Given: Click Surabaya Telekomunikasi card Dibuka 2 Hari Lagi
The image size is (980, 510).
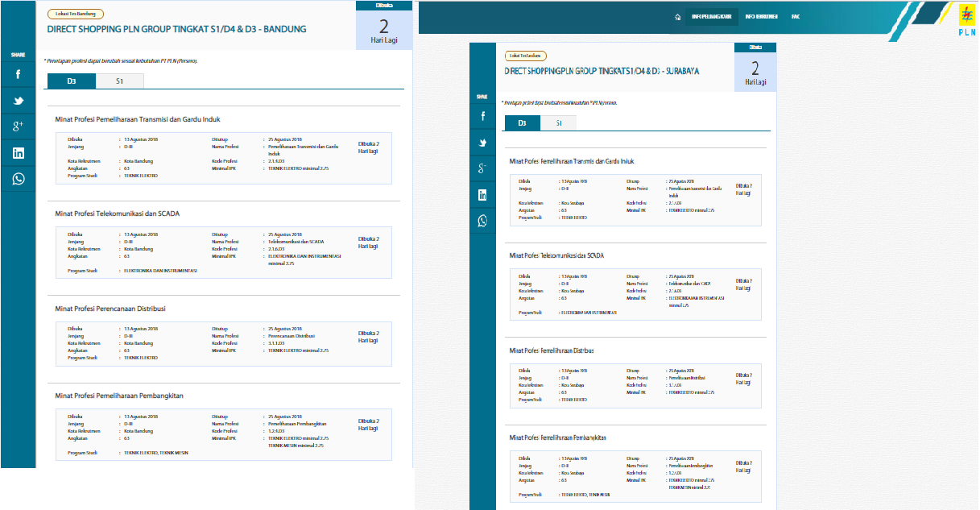Looking at the screenshot, I should tap(744, 284).
